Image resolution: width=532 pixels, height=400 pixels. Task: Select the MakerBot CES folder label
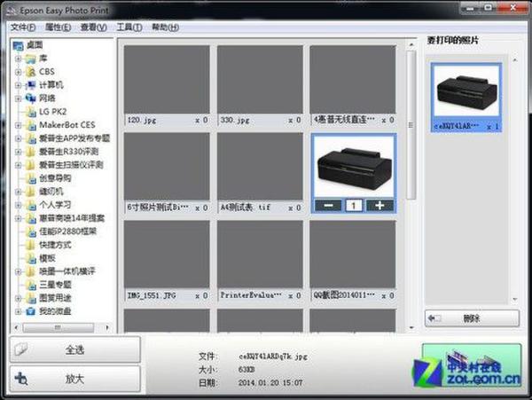[67, 125]
